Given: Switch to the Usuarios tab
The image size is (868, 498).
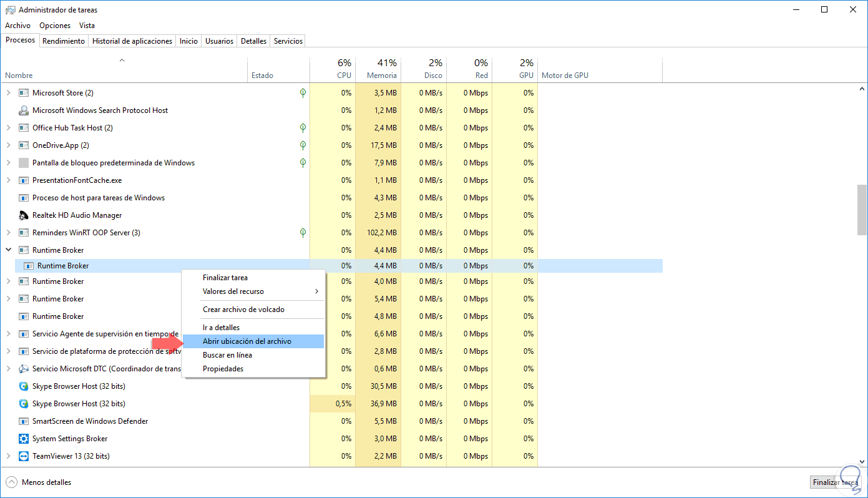Looking at the screenshot, I should (220, 41).
